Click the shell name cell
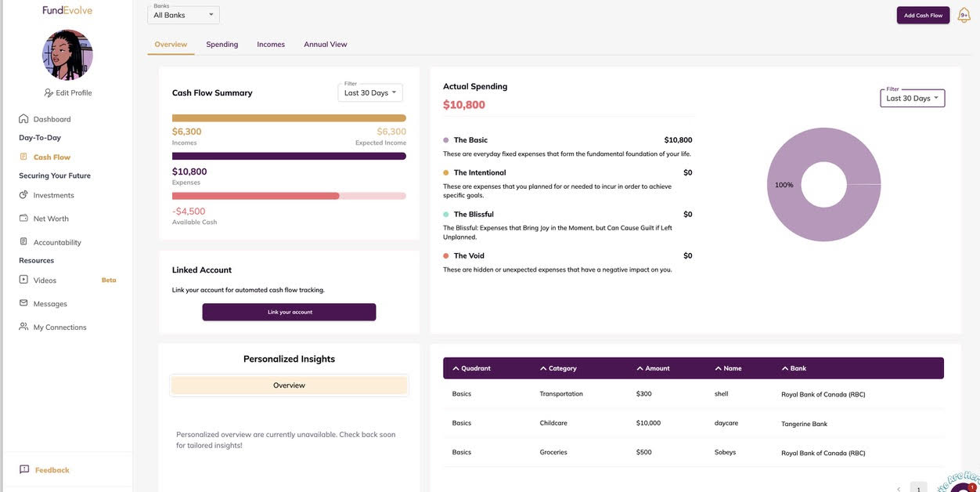The width and height of the screenshot is (980, 492). [x=722, y=394]
